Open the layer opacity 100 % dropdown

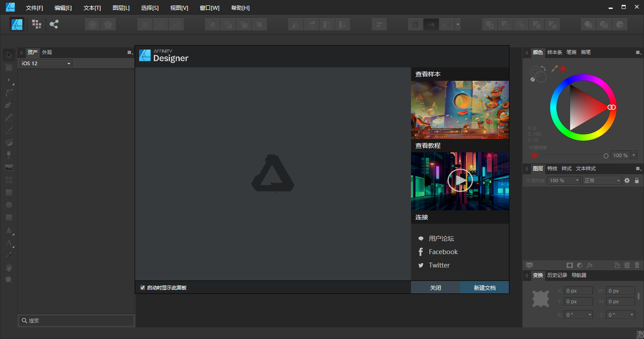coord(563,180)
